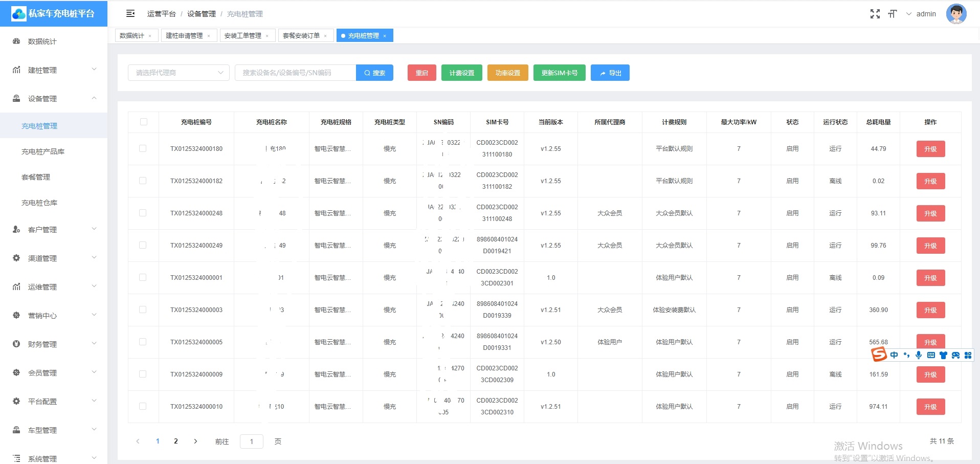Click the 系统管理 list icon
Screen dimensions: 980x464
pyautogui.click(x=16, y=459)
